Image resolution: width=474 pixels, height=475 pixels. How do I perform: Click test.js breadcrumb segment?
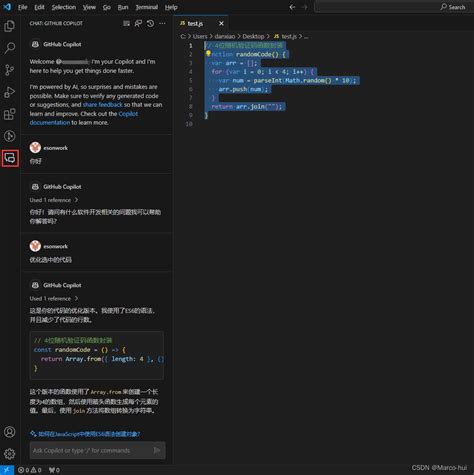pyautogui.click(x=289, y=36)
